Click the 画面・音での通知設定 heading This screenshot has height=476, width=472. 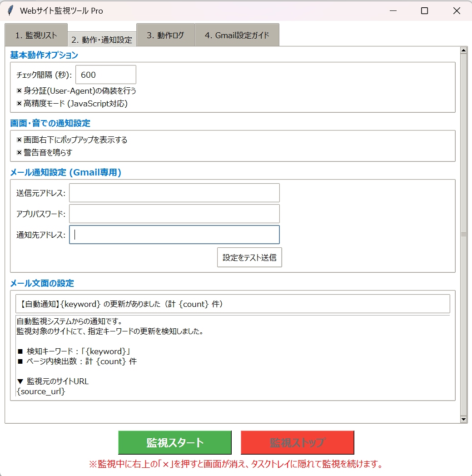(x=50, y=123)
